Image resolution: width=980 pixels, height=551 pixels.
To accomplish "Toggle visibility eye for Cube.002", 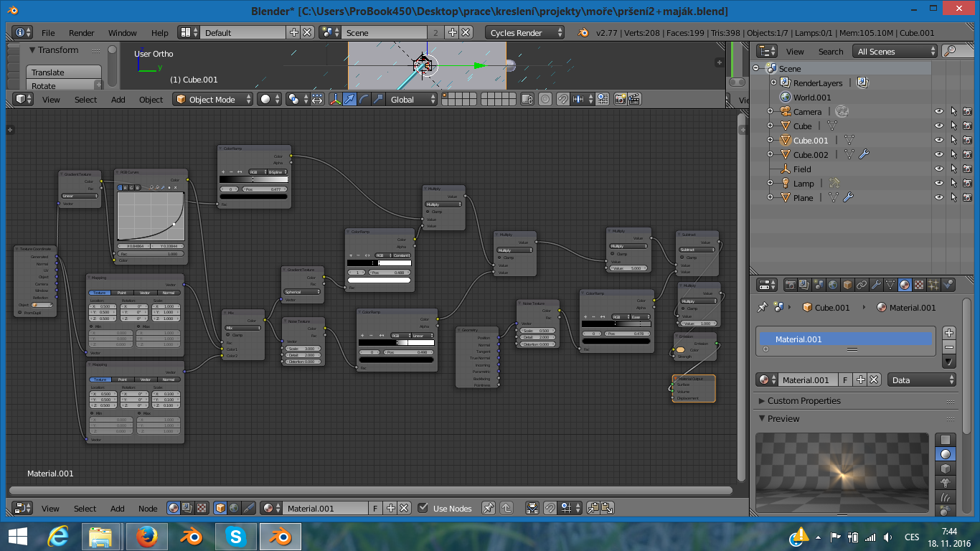I will point(938,154).
